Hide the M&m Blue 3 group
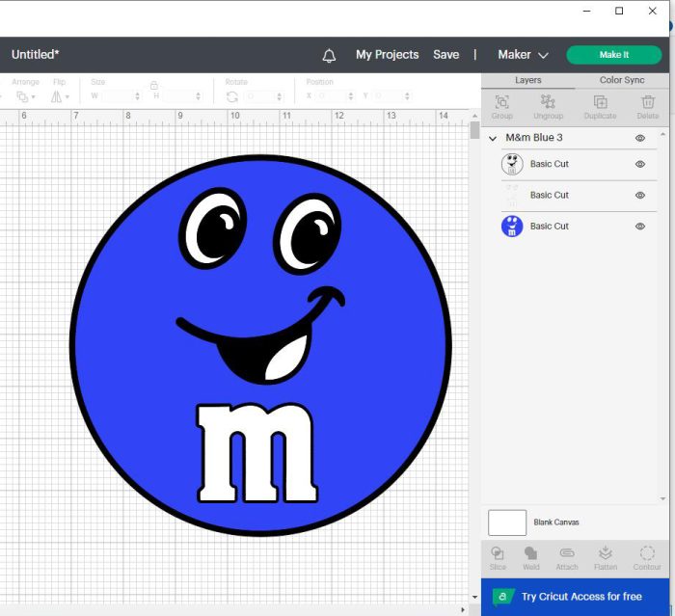675x616 pixels. [640, 138]
